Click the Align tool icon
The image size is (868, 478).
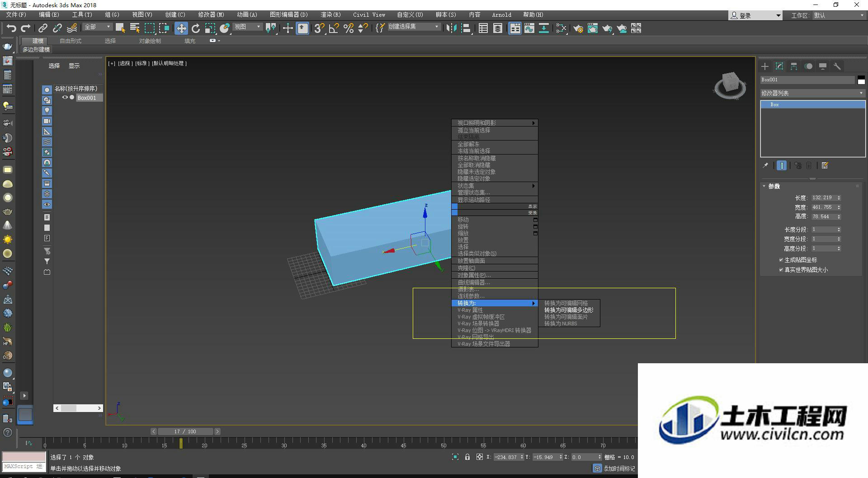pyautogui.click(x=466, y=28)
